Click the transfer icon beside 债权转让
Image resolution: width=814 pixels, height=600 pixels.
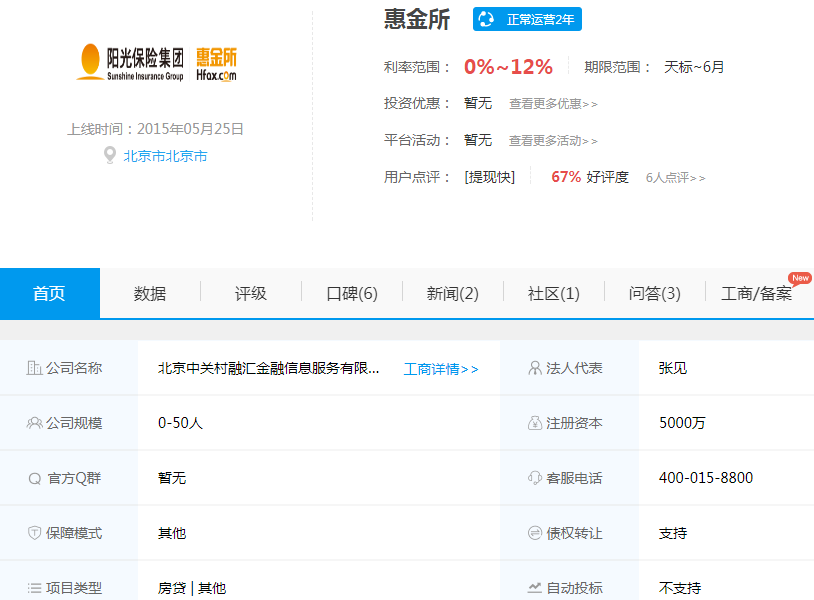tap(535, 533)
